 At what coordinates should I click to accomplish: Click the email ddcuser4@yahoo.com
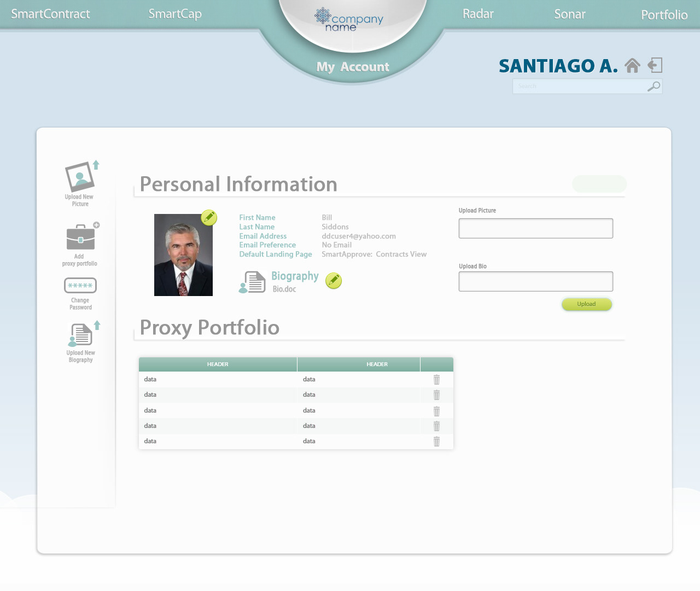click(x=359, y=236)
